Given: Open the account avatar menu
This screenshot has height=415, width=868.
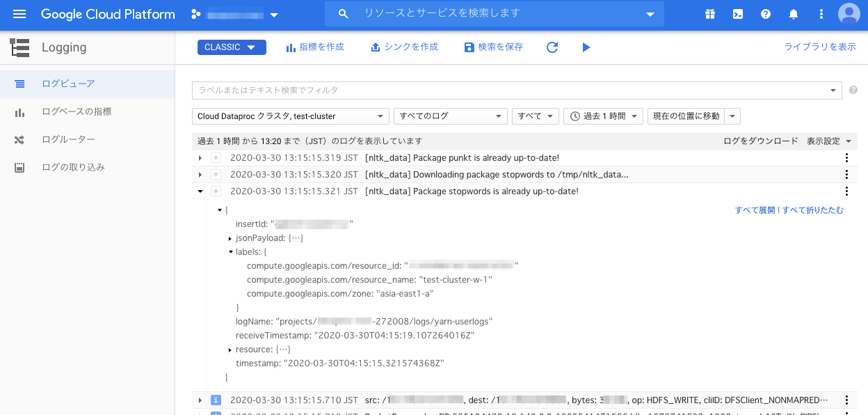Looking at the screenshot, I should (849, 14).
